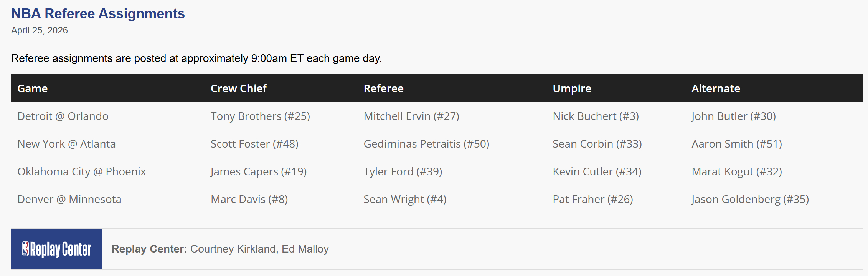This screenshot has width=868, height=276.
Task: Click the Game column header
Action: click(x=33, y=88)
